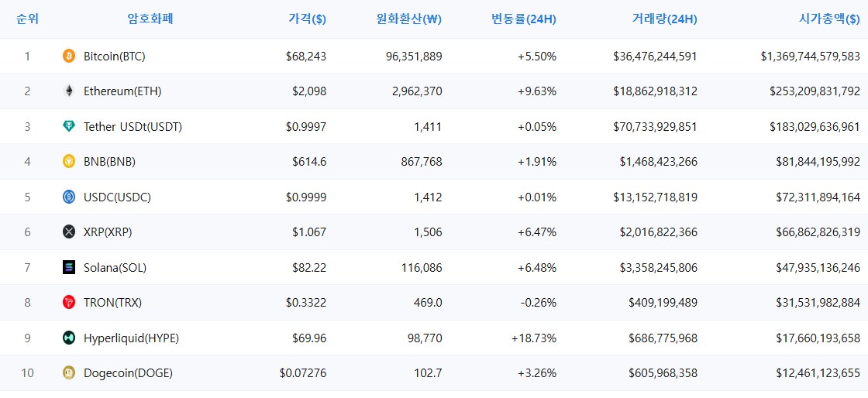
Task: Select Bitcoin price $68,243
Action: click(x=306, y=57)
